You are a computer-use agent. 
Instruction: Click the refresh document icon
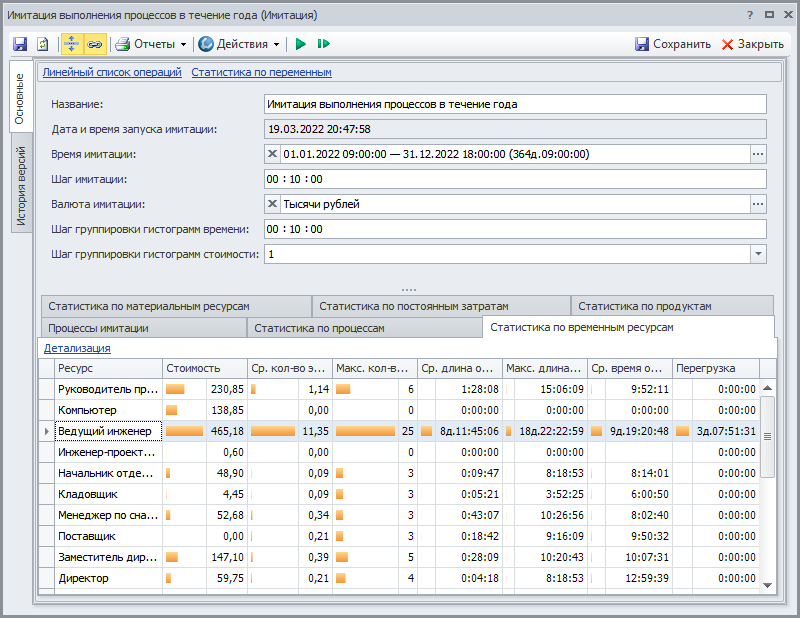pos(43,44)
